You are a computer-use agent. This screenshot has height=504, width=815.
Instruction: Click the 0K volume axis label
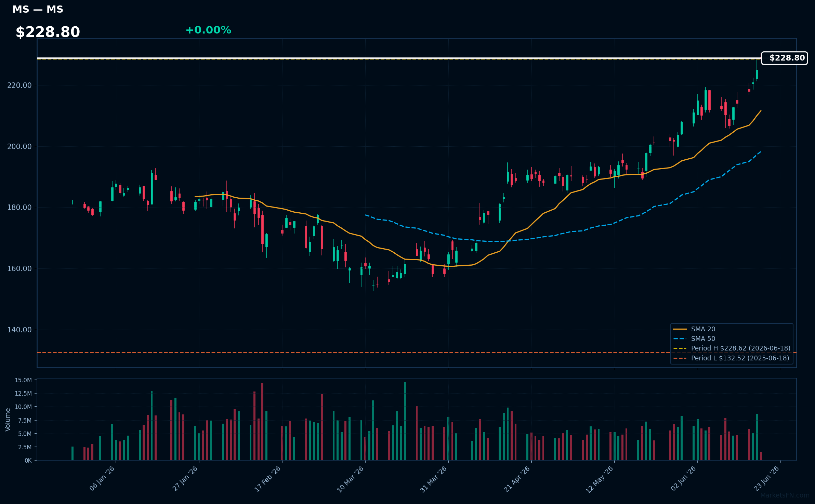point(28,461)
